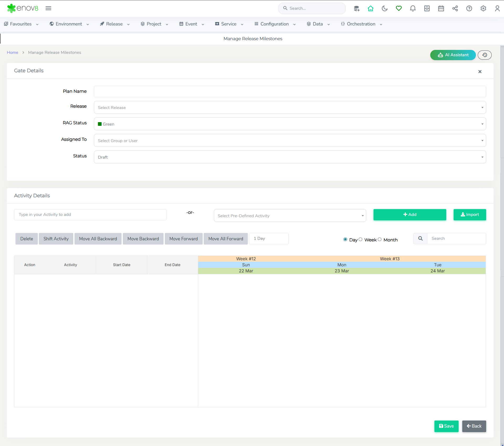Open the notifications bell
The width and height of the screenshot is (504, 446).
pos(413,8)
